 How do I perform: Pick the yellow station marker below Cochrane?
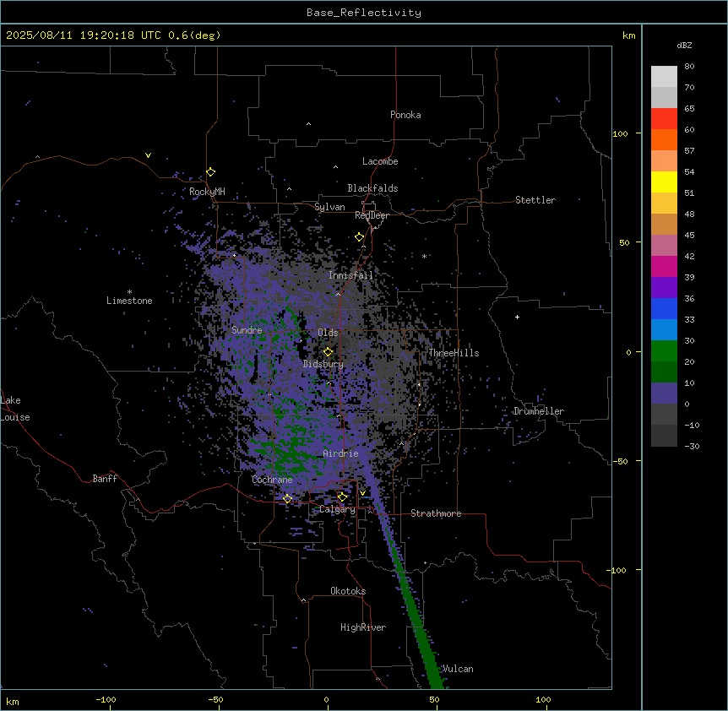pos(287,499)
